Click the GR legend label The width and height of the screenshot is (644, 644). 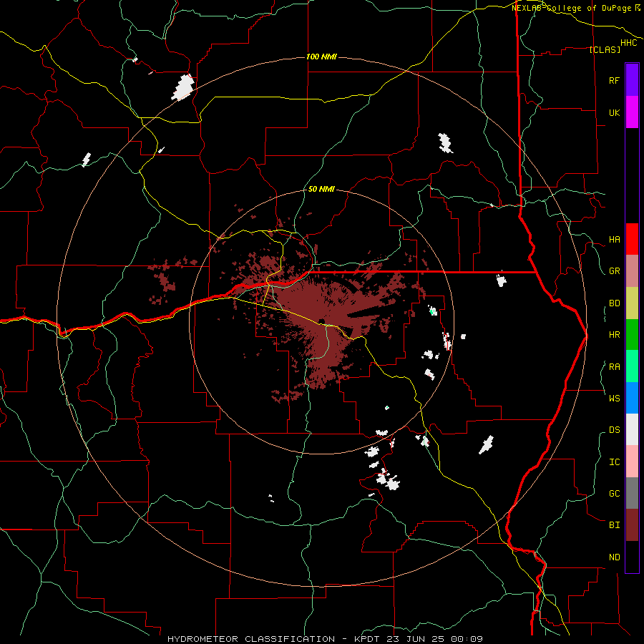pos(614,271)
